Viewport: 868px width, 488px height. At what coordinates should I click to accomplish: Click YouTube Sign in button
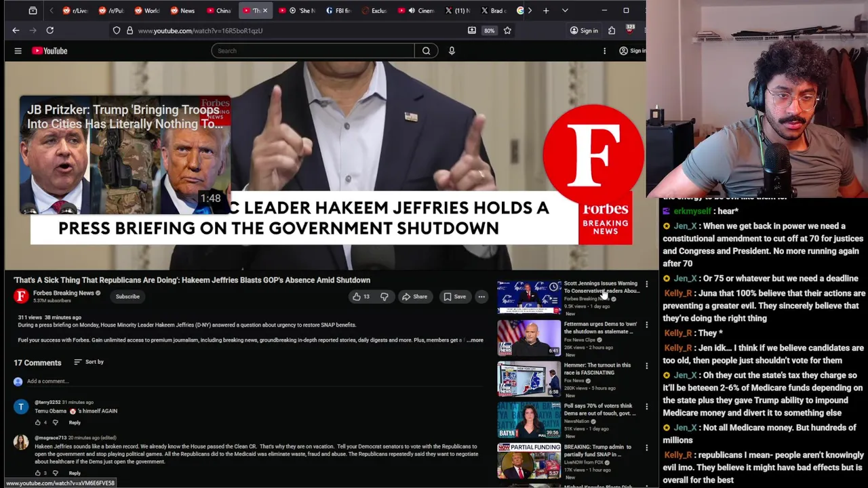point(632,51)
